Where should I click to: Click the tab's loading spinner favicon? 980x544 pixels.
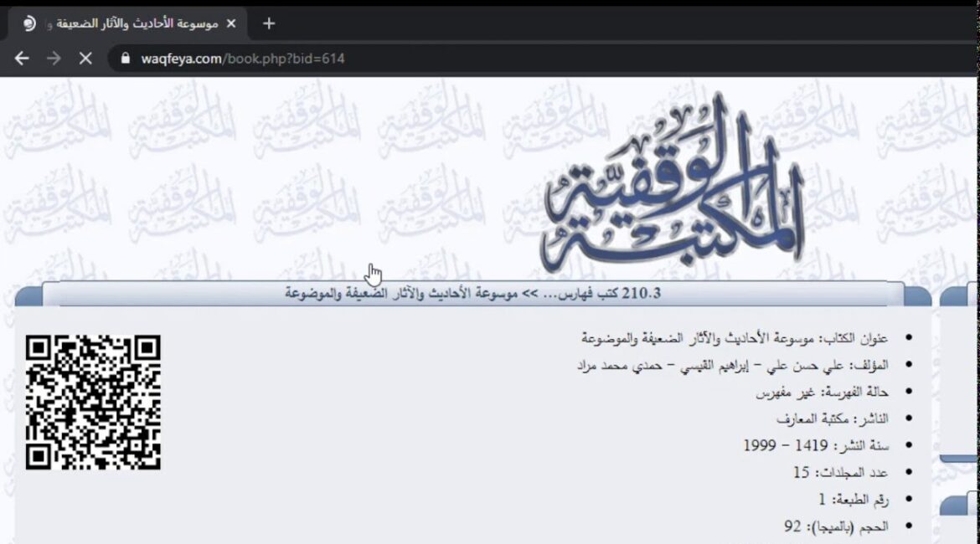click(x=29, y=23)
